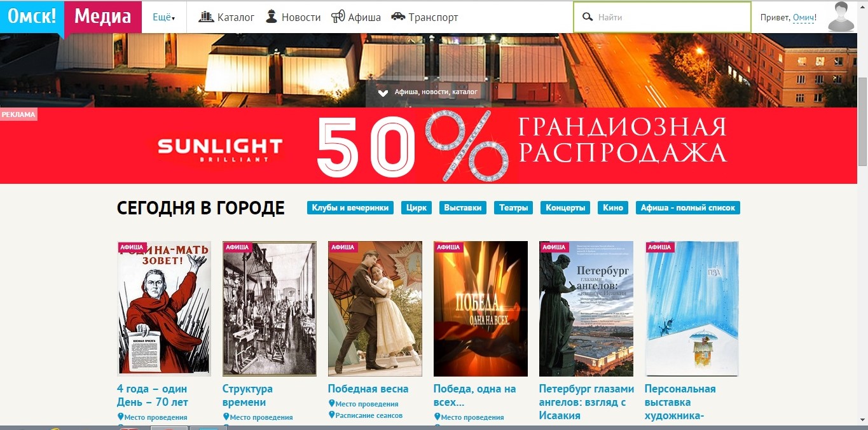Open the Омич user dropdown link

click(x=803, y=18)
